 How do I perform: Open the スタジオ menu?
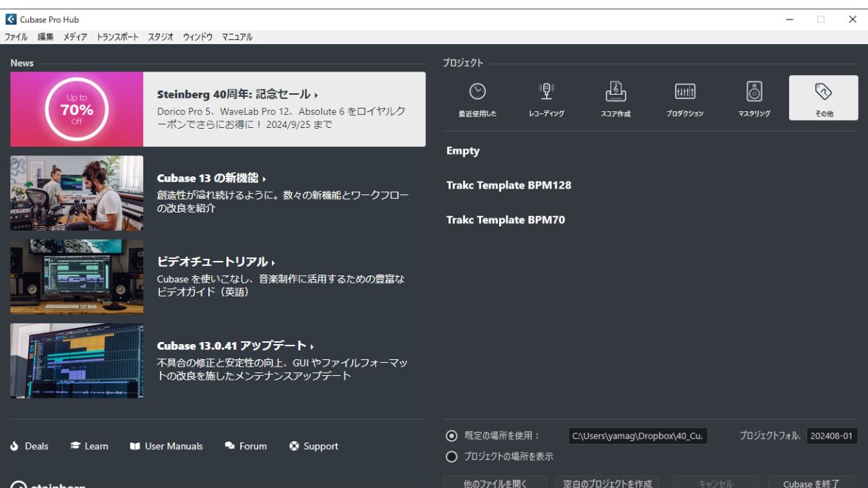tap(161, 37)
